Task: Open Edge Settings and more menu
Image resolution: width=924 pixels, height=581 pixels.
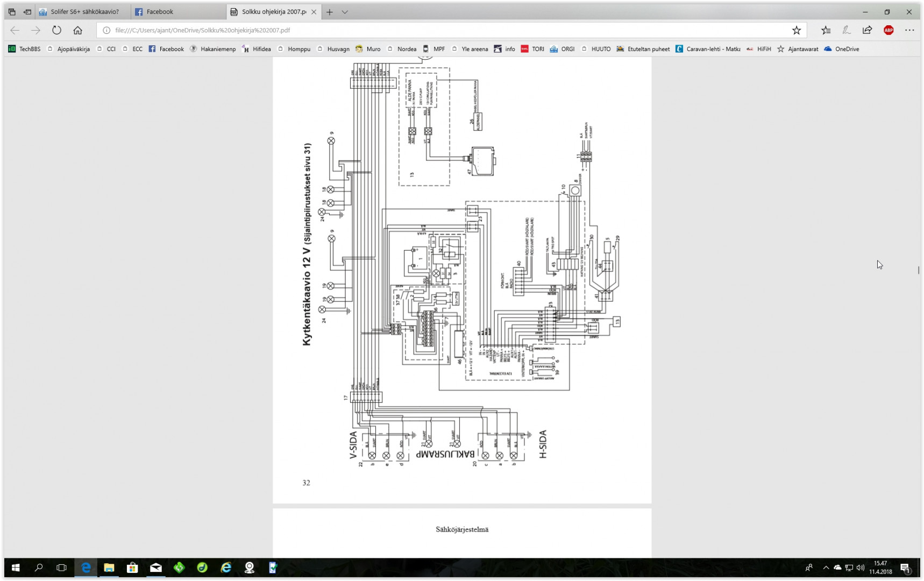Action: pos(909,30)
